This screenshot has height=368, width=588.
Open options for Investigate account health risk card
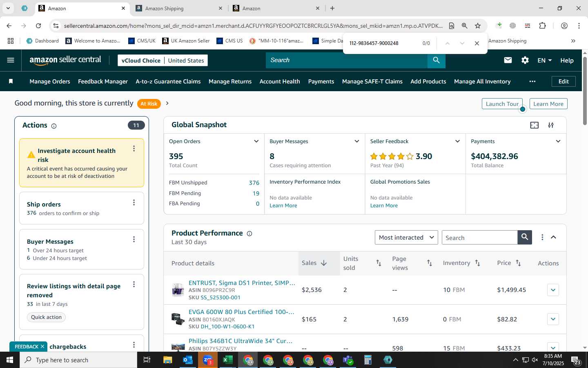(134, 149)
